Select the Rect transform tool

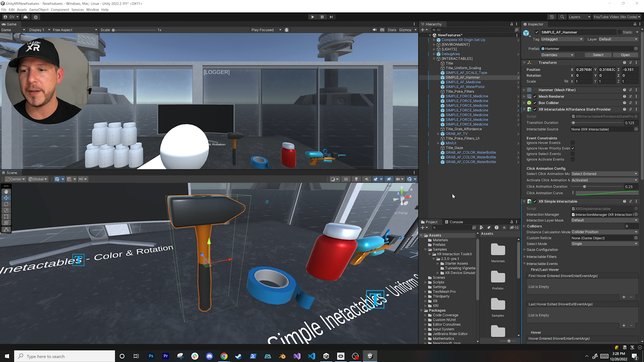[6, 217]
